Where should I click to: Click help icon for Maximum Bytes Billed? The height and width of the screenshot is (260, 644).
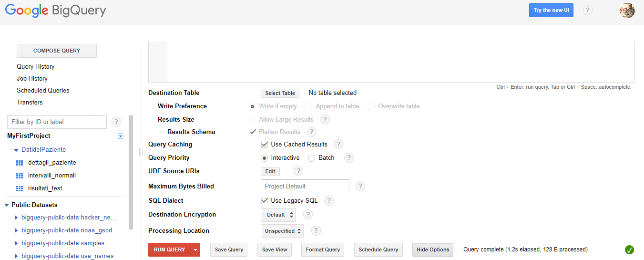360,186
